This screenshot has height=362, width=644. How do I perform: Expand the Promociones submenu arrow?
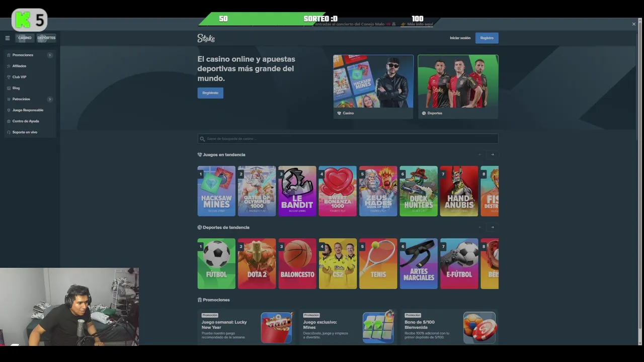point(49,55)
